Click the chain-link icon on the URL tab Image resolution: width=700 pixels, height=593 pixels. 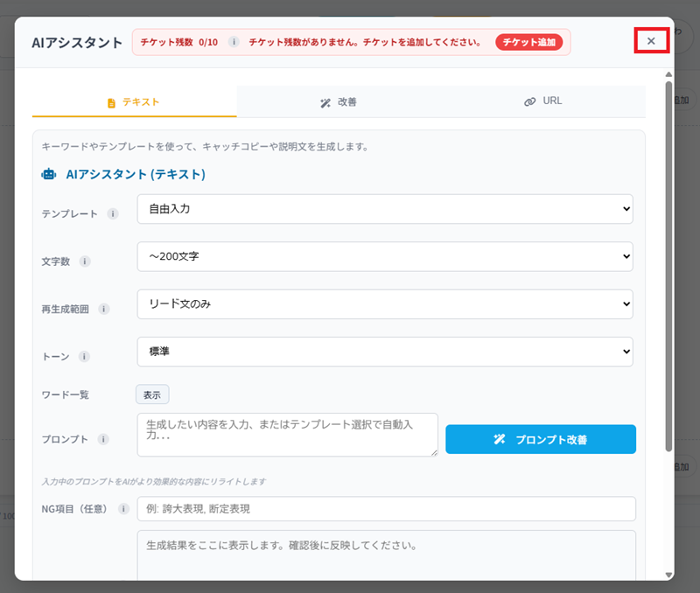click(x=529, y=101)
